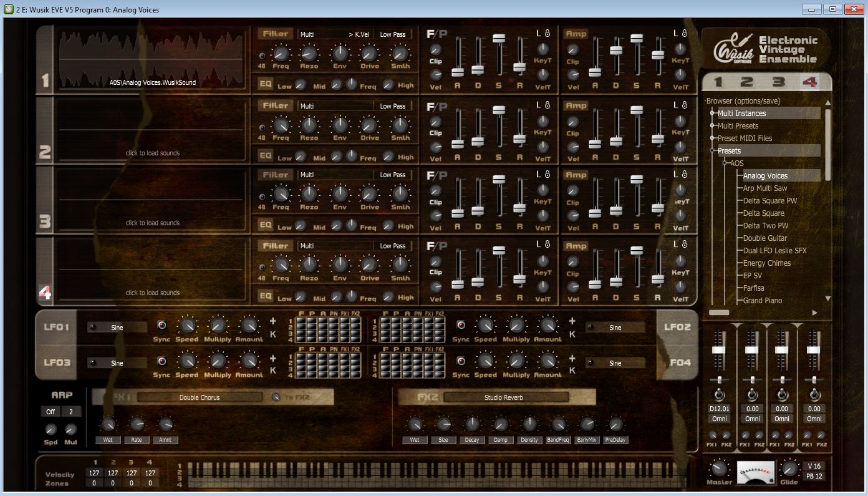Viewport: 868px width, 496px height.
Task: Click the Filter button on layer 1
Action: point(275,34)
